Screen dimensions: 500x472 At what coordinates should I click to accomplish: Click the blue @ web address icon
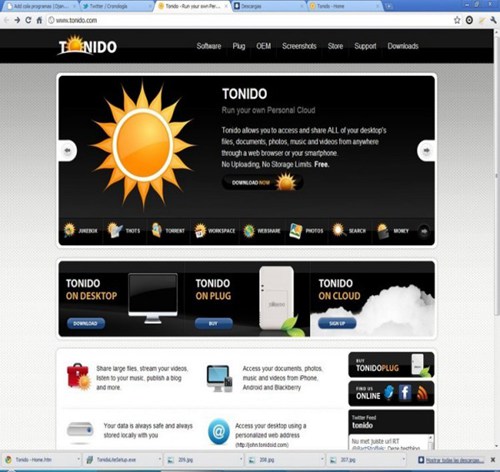point(219,432)
